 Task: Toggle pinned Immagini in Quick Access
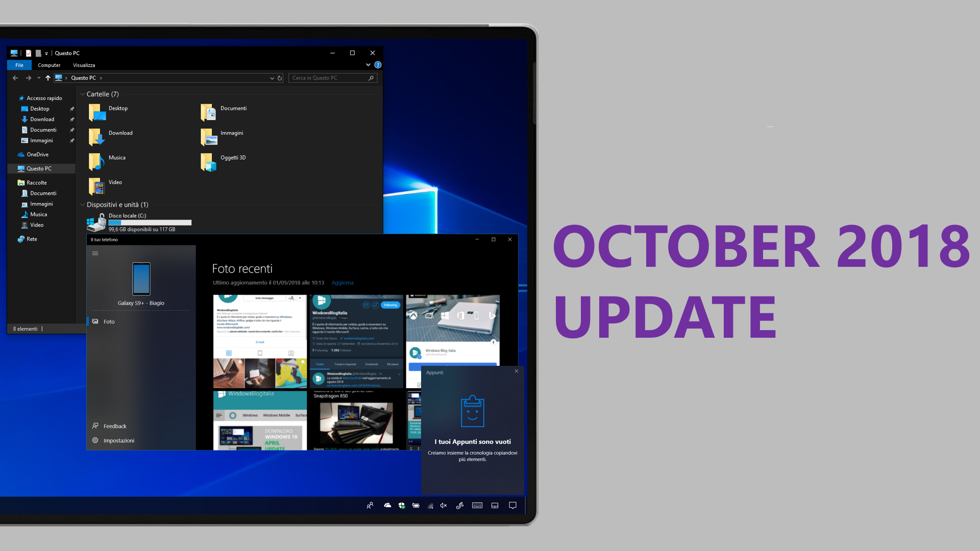click(73, 141)
